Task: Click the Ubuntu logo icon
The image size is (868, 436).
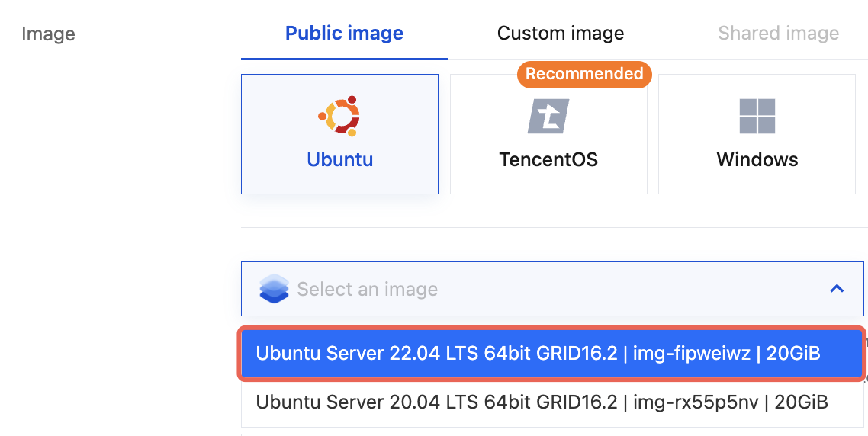Action: (339, 116)
